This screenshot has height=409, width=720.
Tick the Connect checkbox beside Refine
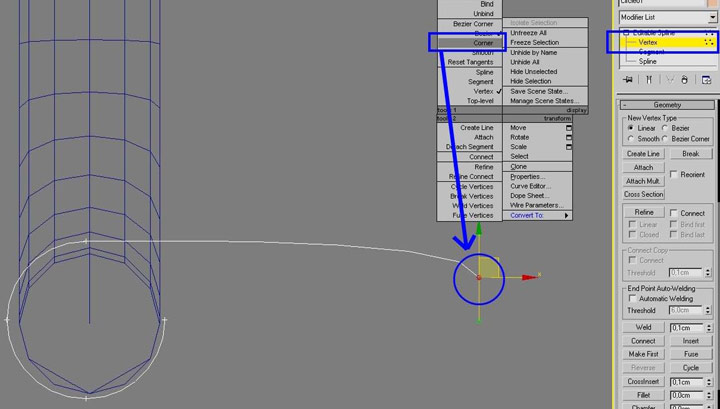pos(674,213)
